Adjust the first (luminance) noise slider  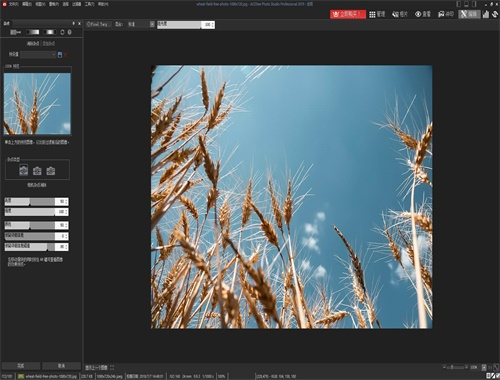pyautogui.click(x=30, y=201)
